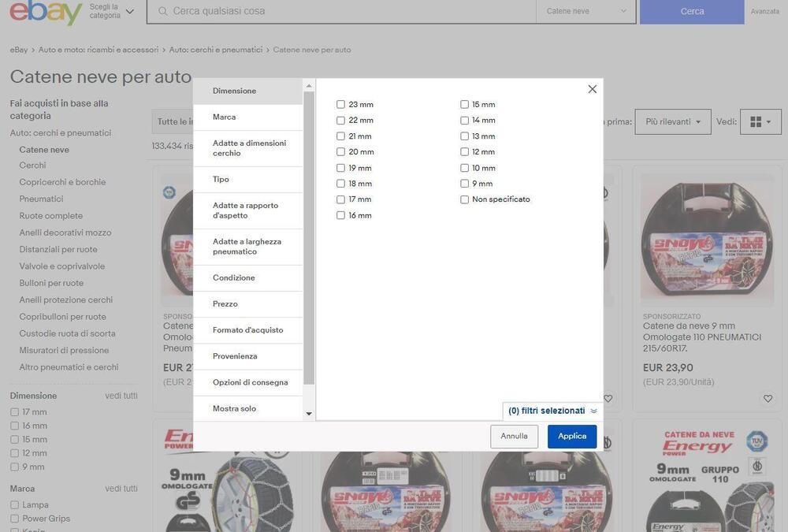
Task: Select the 10 mm checkbox
Action: (x=464, y=168)
